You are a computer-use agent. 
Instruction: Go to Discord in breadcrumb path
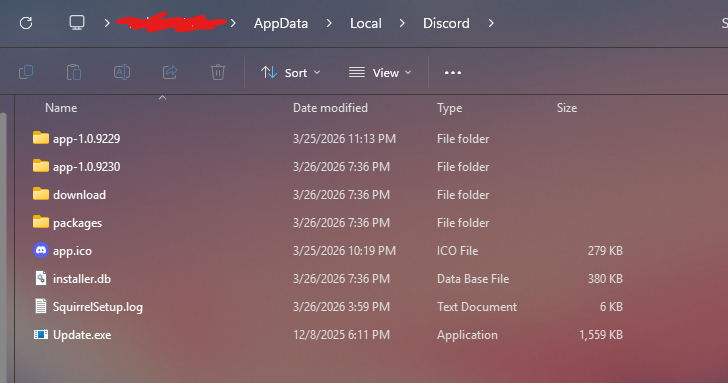click(446, 23)
